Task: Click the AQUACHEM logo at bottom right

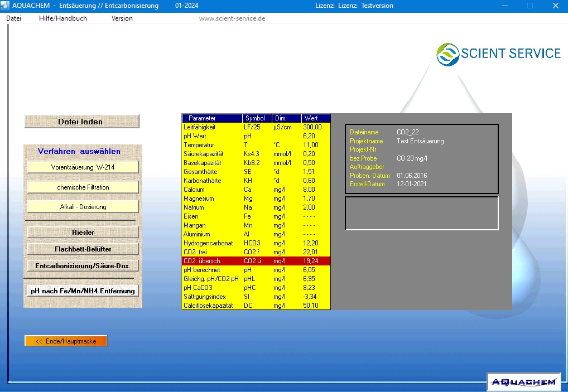Action: 524,382
